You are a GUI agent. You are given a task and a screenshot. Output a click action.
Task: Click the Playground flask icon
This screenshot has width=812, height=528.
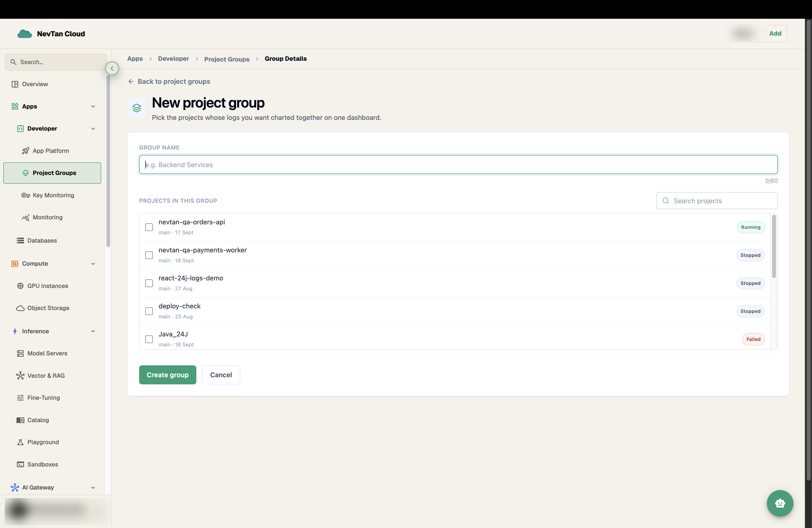pyautogui.click(x=20, y=442)
